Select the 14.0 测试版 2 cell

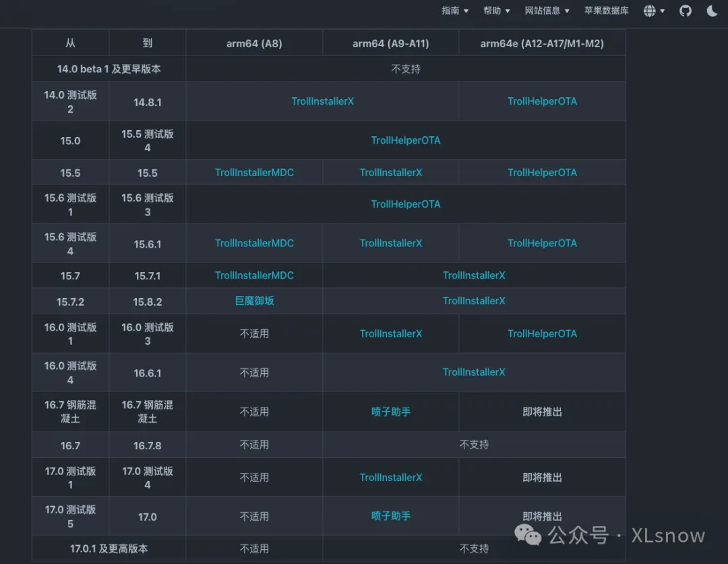click(71, 102)
